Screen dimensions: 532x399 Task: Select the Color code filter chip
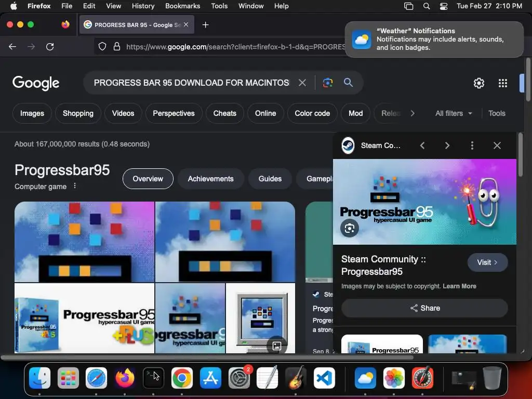[x=312, y=113]
